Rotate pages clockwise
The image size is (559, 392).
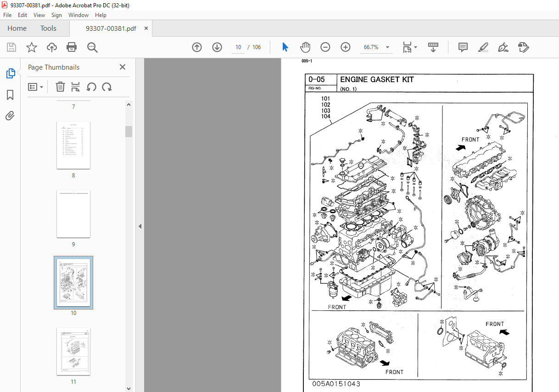coord(107,87)
